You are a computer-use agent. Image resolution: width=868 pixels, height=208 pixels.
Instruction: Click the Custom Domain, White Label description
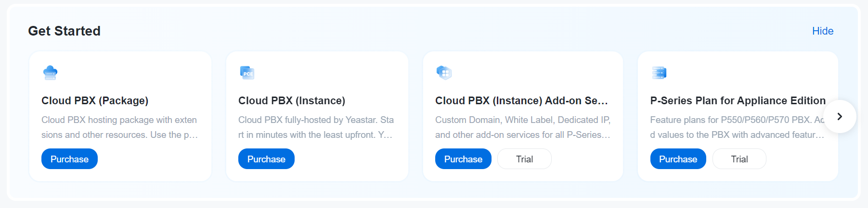[522, 127]
